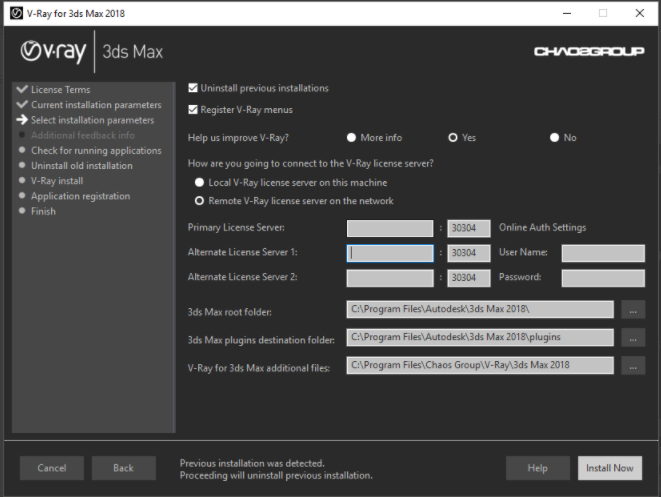The width and height of the screenshot is (661, 497).
Task: Select No for Help us improve V-Ray
Action: [x=554, y=138]
